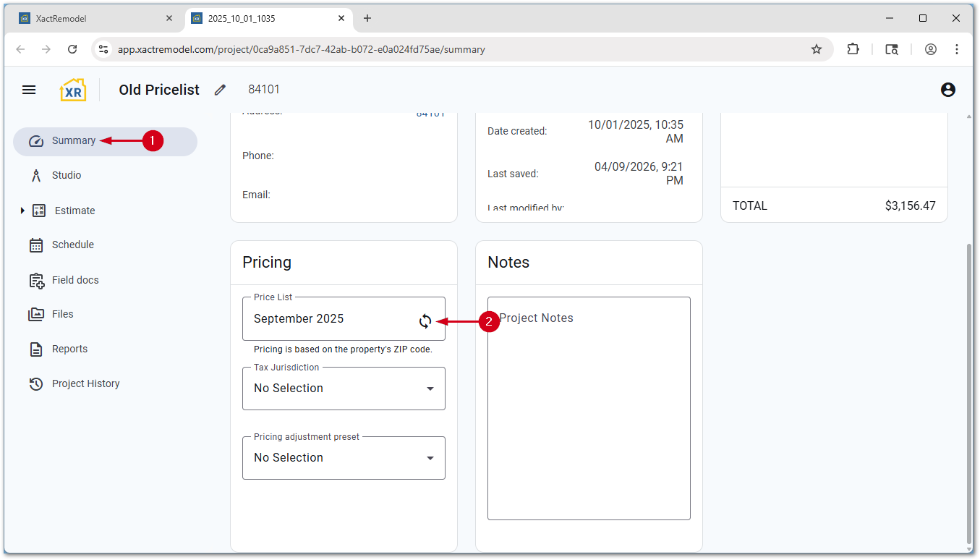This screenshot has height=560, width=980.
Task: Click the XR home logo
Action: point(73,90)
